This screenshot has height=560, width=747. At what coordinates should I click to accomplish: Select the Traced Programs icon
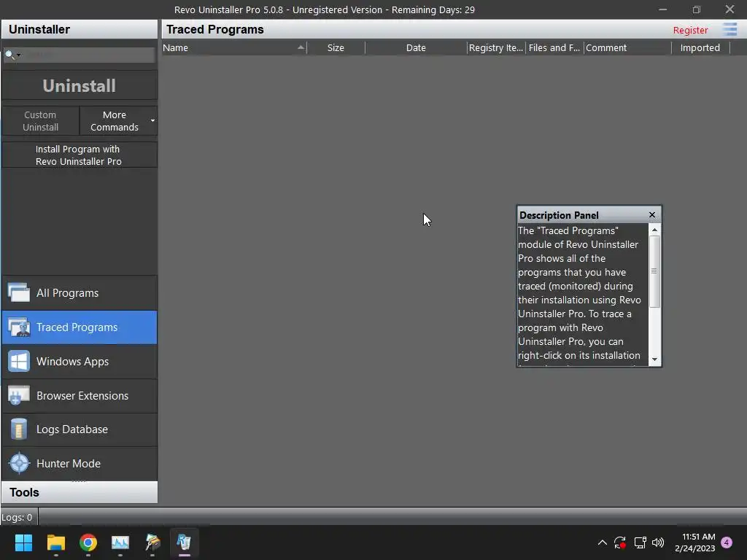tap(19, 327)
